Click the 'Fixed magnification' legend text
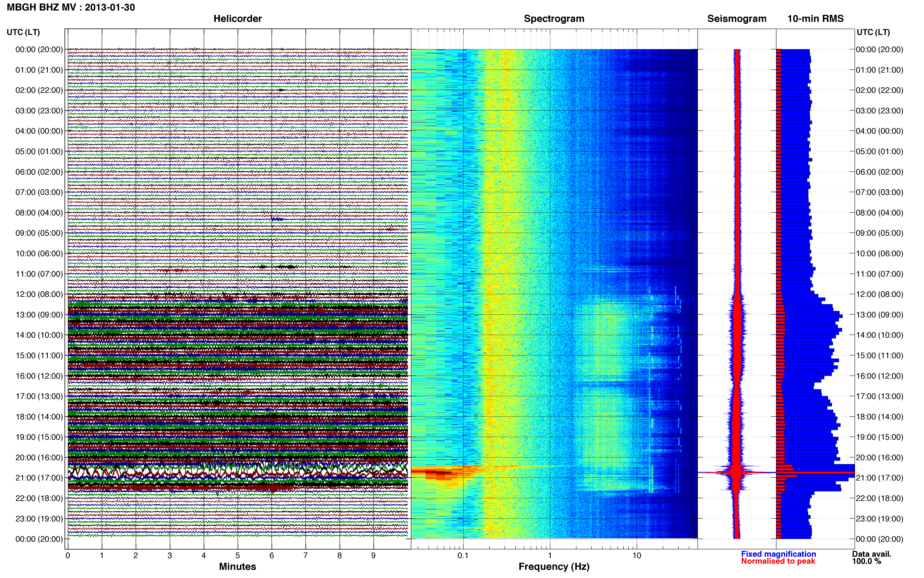Screen dimensions: 924x578 pos(778,554)
